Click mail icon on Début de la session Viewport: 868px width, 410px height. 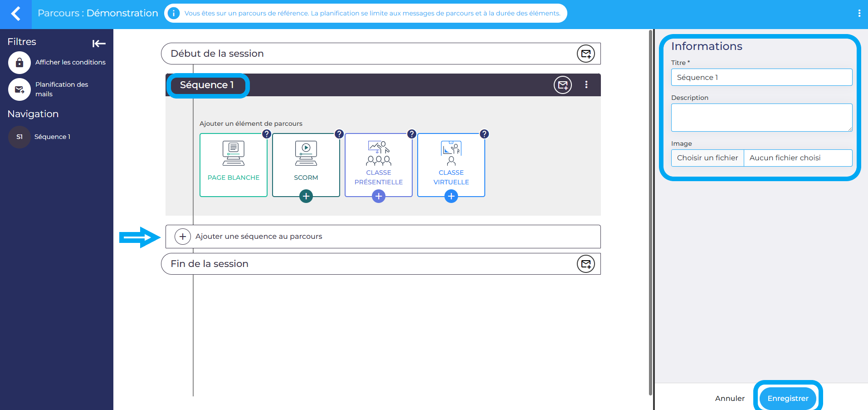(x=585, y=54)
